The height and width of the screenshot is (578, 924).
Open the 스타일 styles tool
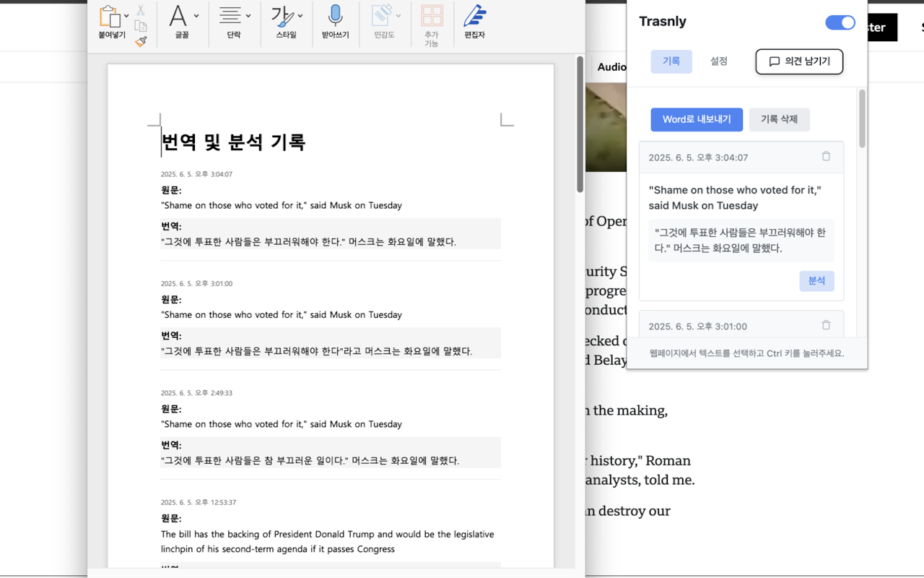pos(282,15)
